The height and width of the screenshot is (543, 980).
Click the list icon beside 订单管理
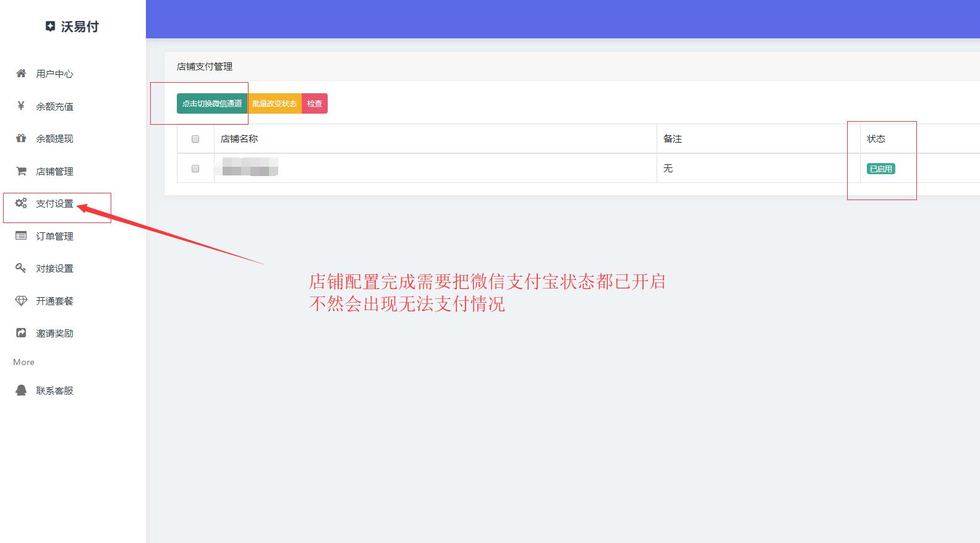[21, 236]
